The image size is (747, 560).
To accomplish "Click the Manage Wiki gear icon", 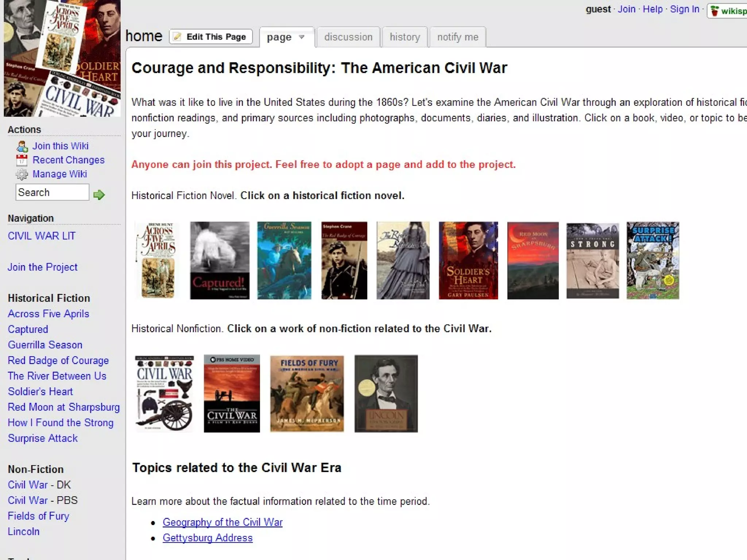I will [22, 174].
